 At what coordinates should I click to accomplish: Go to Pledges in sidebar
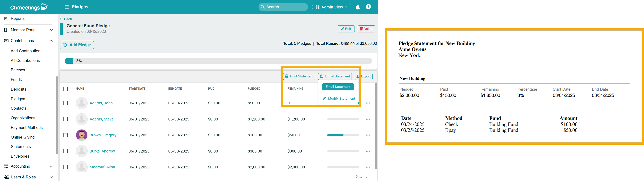pos(18,99)
